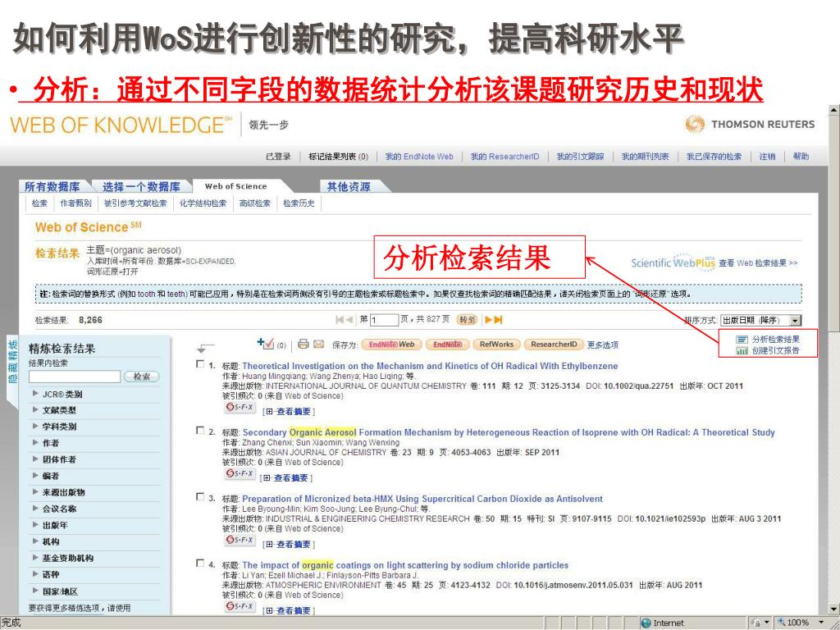Click the 结果内检索 search-within input box
The height and width of the screenshot is (630, 840).
pos(75,377)
